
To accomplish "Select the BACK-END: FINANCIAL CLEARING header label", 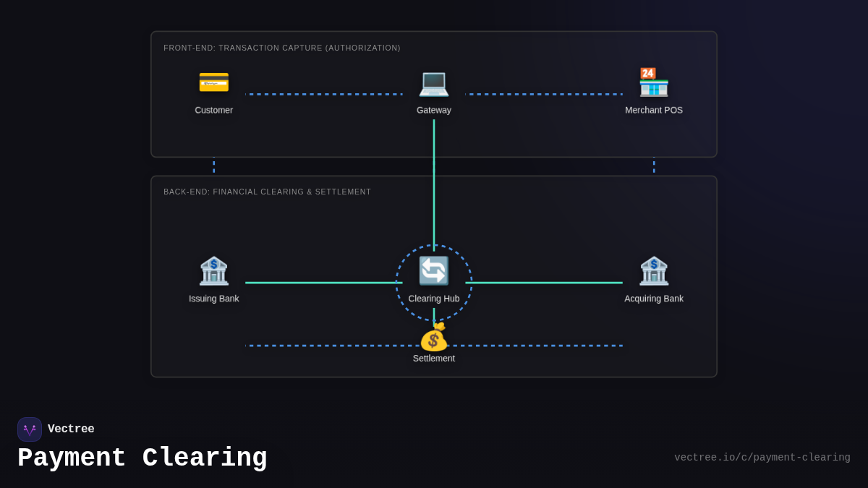I will tap(268, 192).
